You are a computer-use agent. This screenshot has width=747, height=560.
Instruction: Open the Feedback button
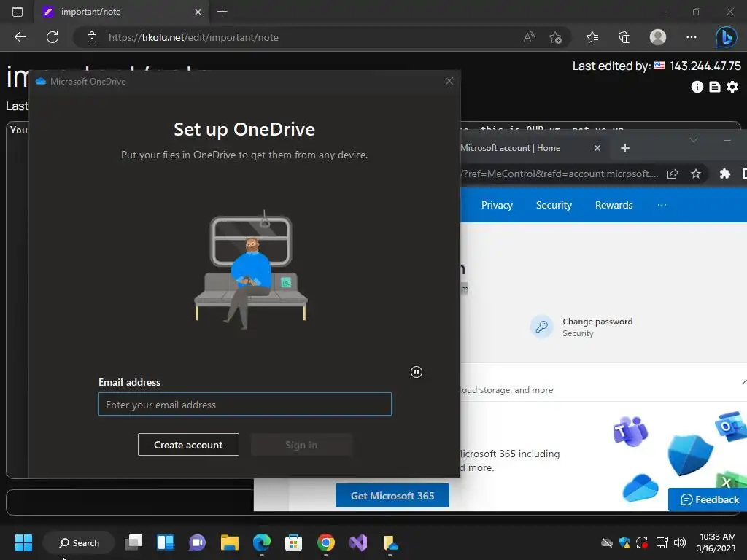coord(709,499)
